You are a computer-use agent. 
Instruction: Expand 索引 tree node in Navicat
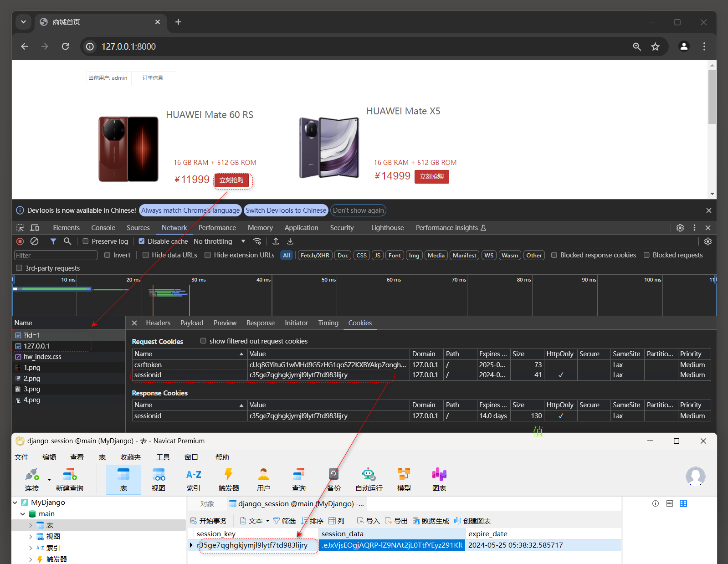31,548
